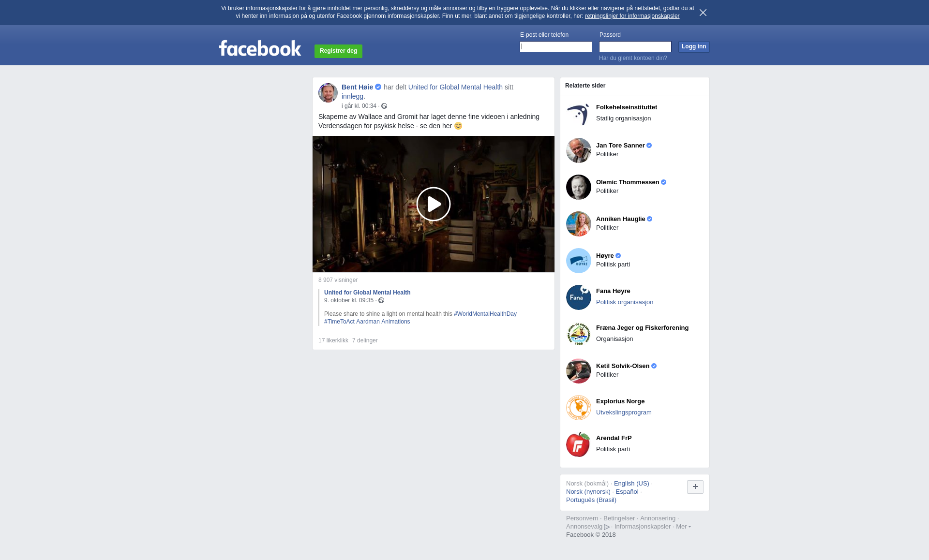Open Jan Tore Sanner's profile photo
Screen dimensions: 929x560
point(579,150)
